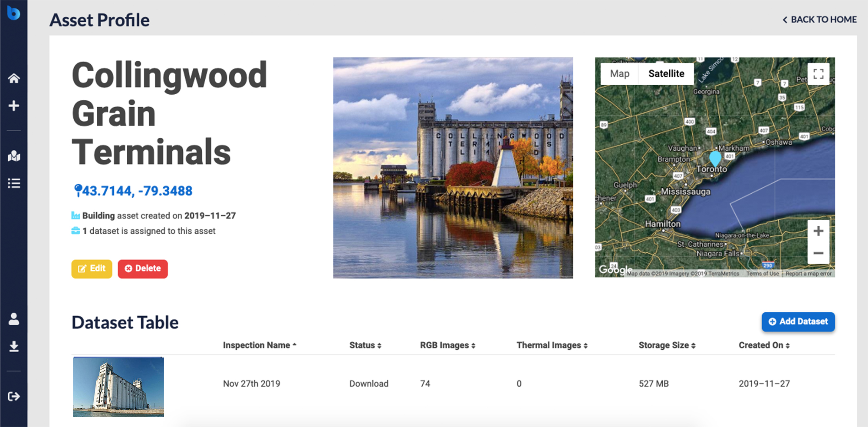868x427 pixels.
Task: Open coordinates link 43.7144, -79.3488
Action: [x=137, y=191]
